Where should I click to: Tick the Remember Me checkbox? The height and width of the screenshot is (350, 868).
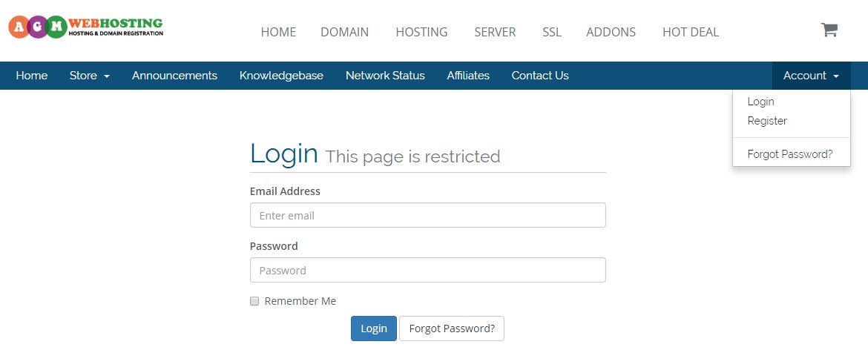point(254,301)
